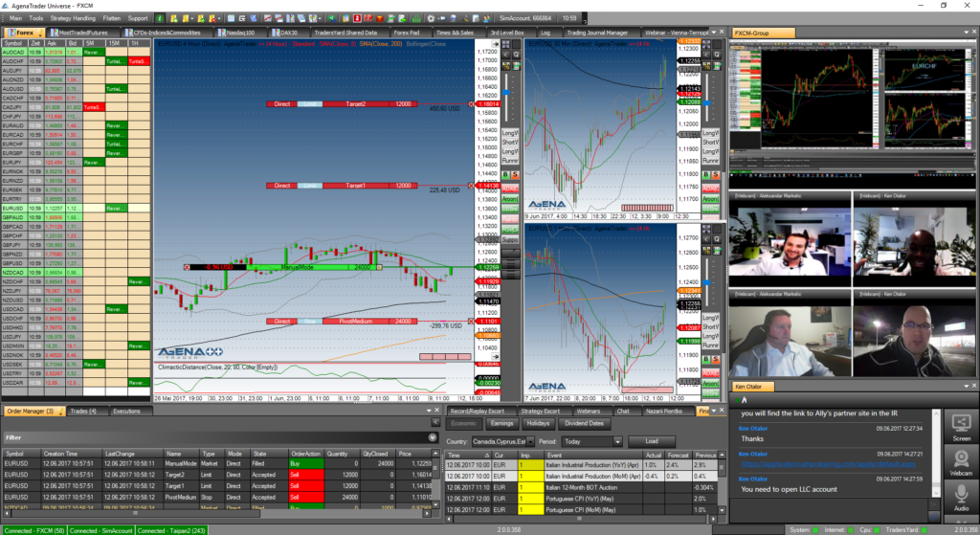Viewport: 980px width, 535px height.
Task: Maximize the EURUSD 30 Min chart with arrows icon
Action: 706,44
